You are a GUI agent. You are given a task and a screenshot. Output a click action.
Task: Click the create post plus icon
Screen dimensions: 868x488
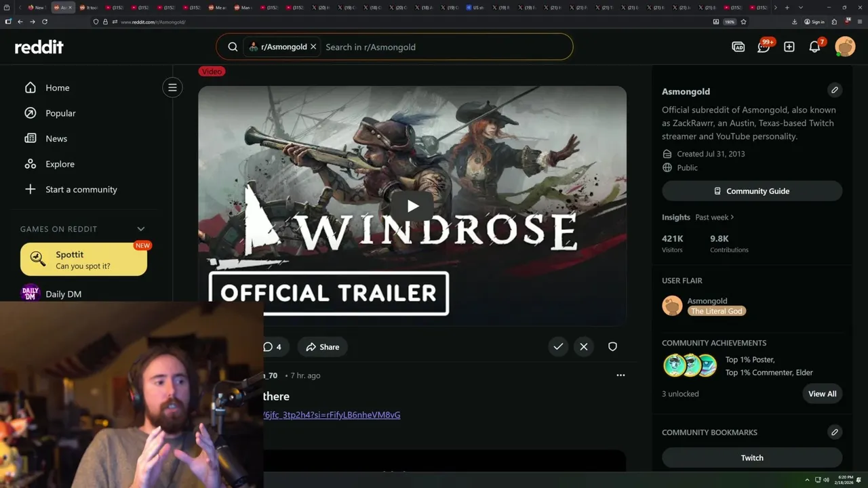coord(789,47)
